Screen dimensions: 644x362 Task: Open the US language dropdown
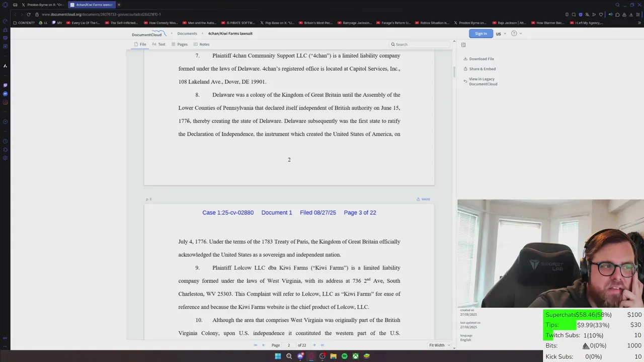(x=501, y=34)
